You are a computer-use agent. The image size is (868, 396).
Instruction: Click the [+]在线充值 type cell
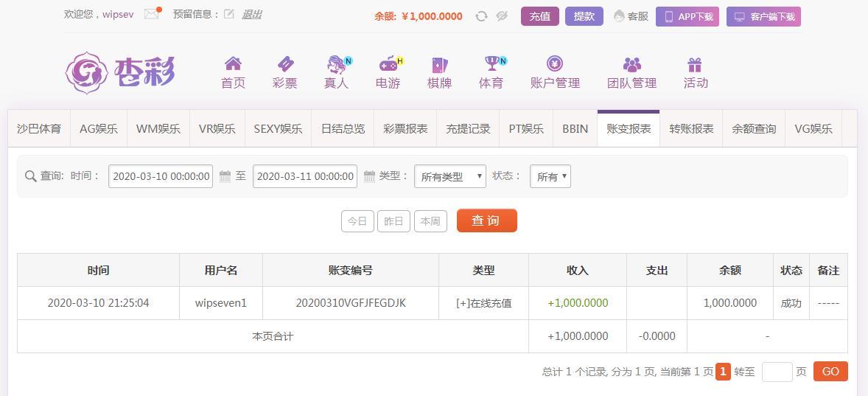point(484,303)
